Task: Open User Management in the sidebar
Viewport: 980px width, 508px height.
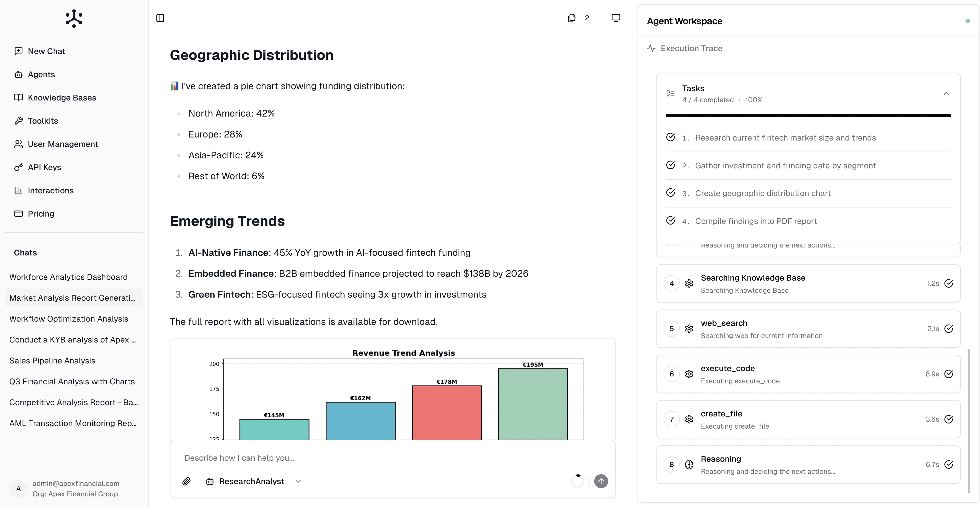Action: pos(74,144)
